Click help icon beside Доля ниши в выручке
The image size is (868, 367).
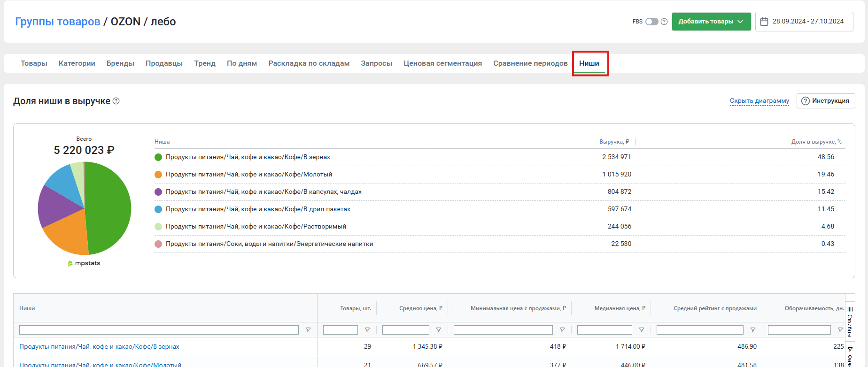pos(116,101)
